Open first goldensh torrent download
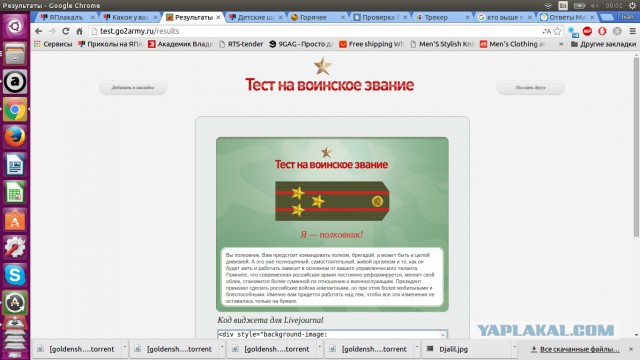 point(78,349)
